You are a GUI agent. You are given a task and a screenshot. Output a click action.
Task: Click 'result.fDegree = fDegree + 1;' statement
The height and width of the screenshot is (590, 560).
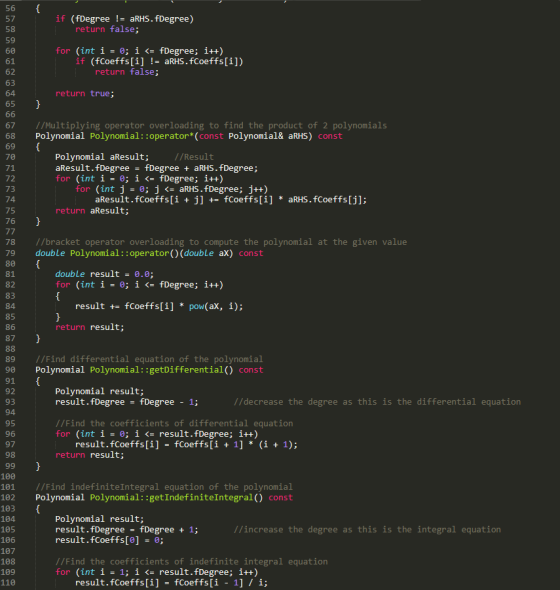(x=127, y=529)
